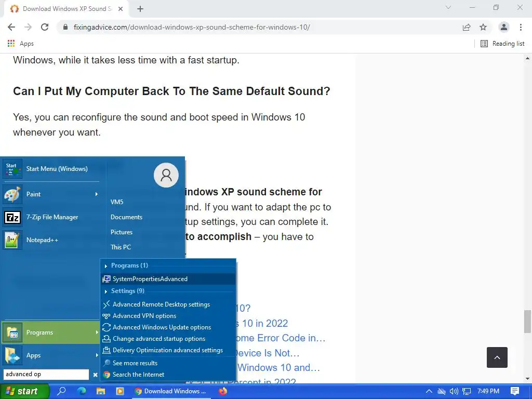532x399 pixels.
Task: Open a new browser tab
Action: pyautogui.click(x=140, y=9)
